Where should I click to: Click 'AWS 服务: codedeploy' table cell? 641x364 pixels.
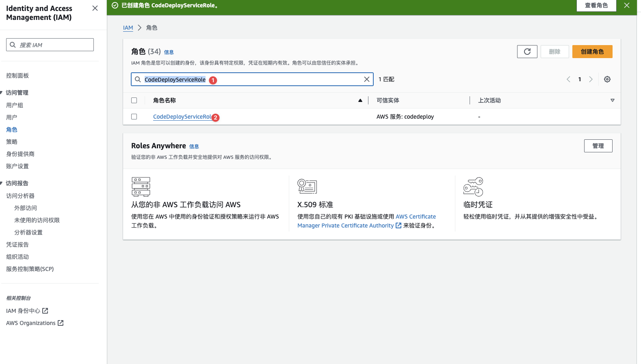click(x=405, y=117)
